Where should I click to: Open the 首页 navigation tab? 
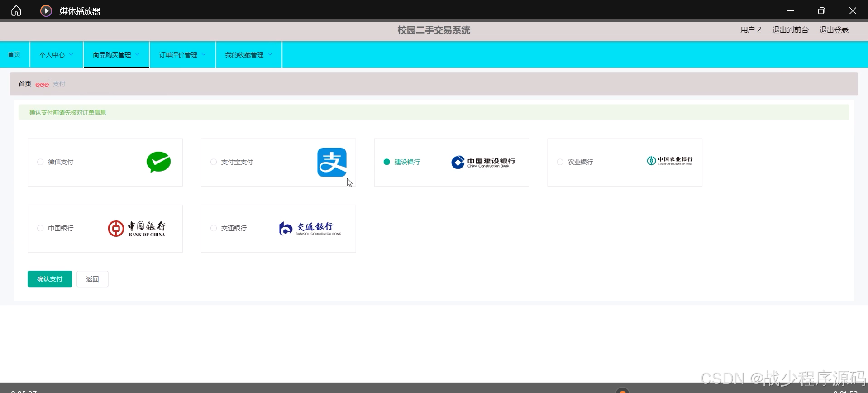point(14,54)
